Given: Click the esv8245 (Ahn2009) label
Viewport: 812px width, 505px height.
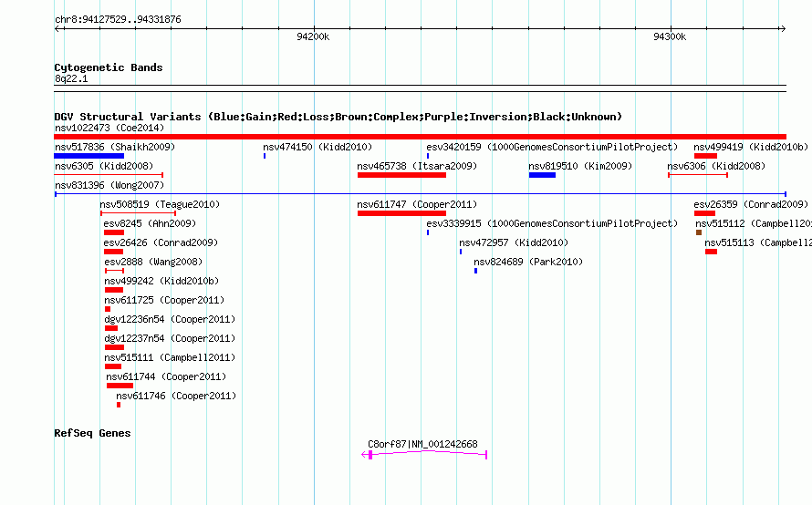Looking at the screenshot, I should tap(150, 223).
